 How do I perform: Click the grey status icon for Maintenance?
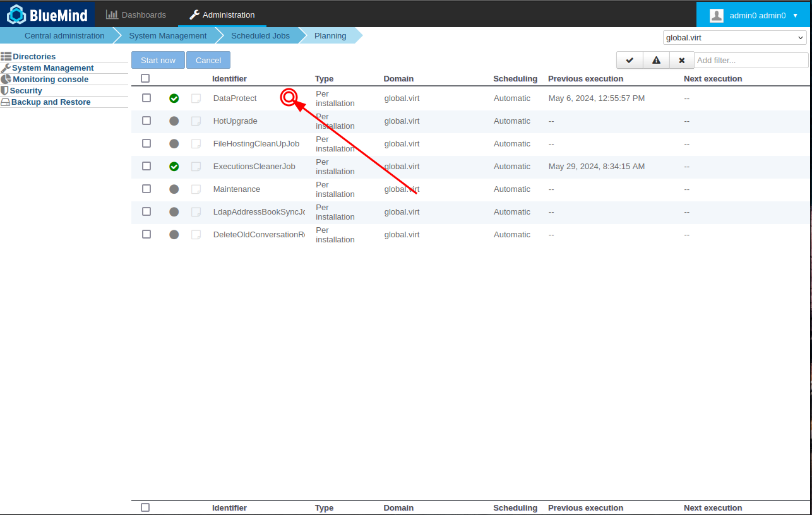[x=174, y=189]
